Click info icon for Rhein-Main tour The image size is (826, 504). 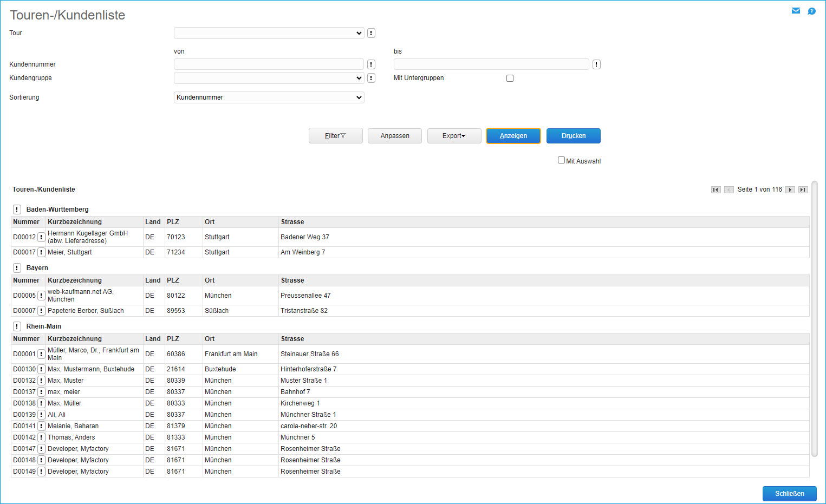click(17, 326)
